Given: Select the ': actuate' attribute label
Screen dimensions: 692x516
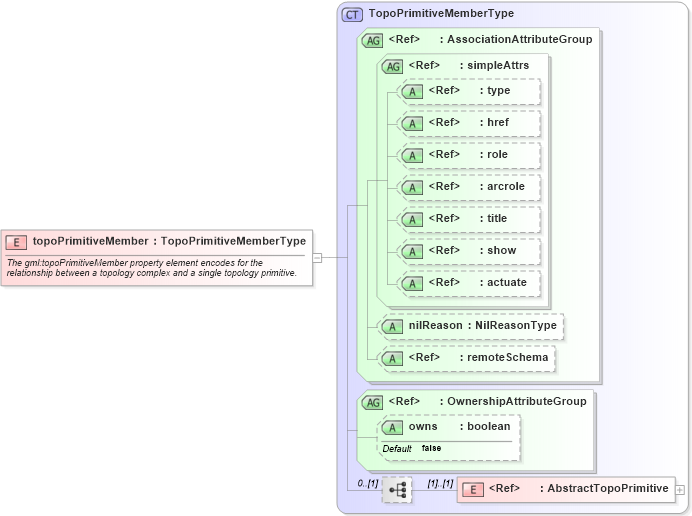Looking at the screenshot, I should tap(503, 282).
